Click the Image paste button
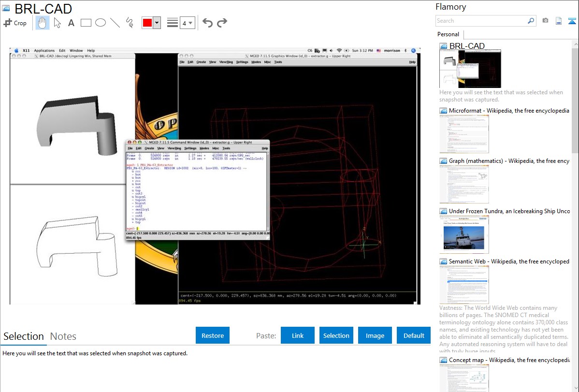The width and height of the screenshot is (579, 392). [x=375, y=335]
